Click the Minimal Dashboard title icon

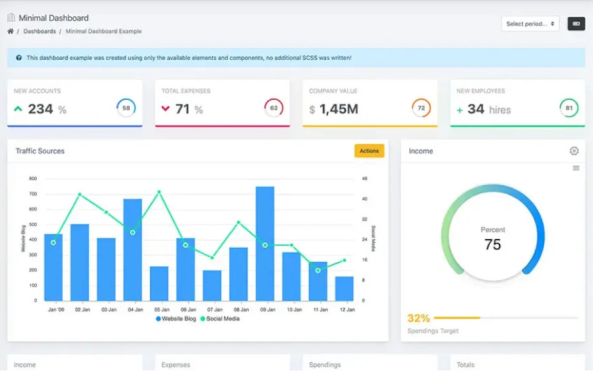(11, 17)
